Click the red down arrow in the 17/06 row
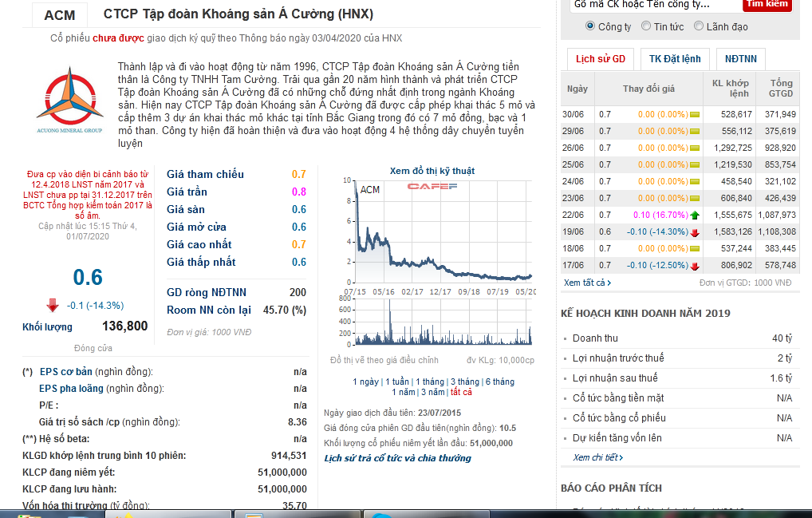The image size is (812, 518). (695, 267)
